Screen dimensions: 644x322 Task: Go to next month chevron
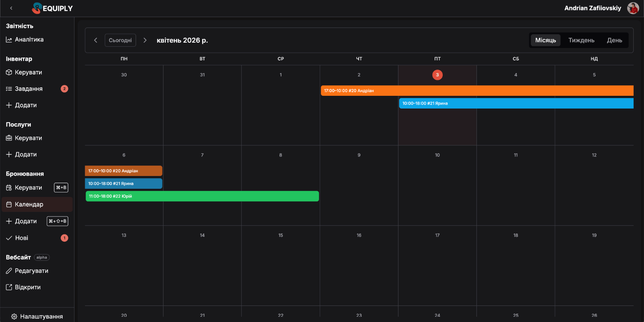[x=145, y=40]
